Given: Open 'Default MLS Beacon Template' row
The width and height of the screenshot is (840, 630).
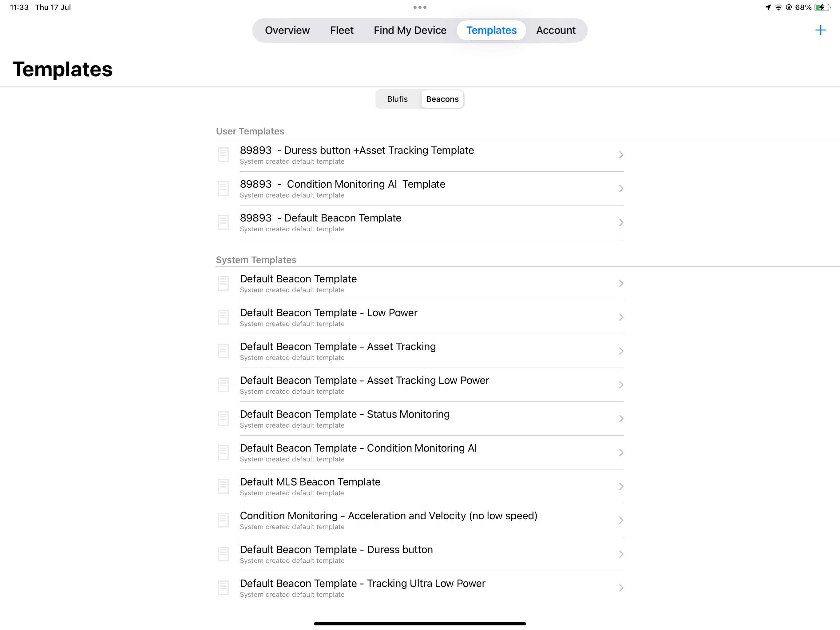Looking at the screenshot, I should [x=420, y=486].
